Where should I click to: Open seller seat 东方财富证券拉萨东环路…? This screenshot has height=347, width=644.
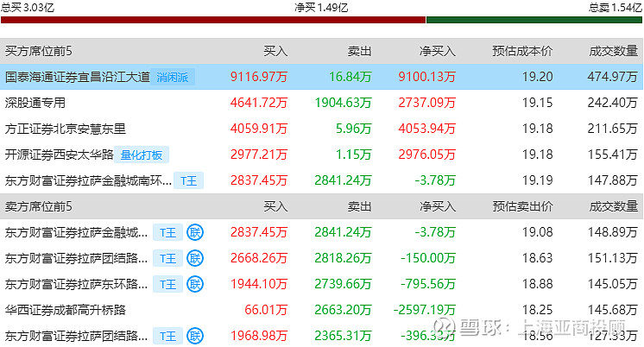(76, 284)
